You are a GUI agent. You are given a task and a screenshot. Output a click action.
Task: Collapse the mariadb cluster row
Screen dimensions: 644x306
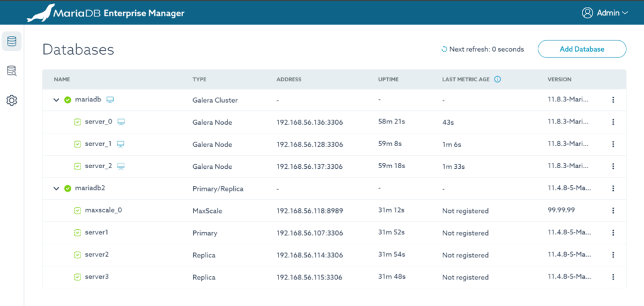[57, 100]
